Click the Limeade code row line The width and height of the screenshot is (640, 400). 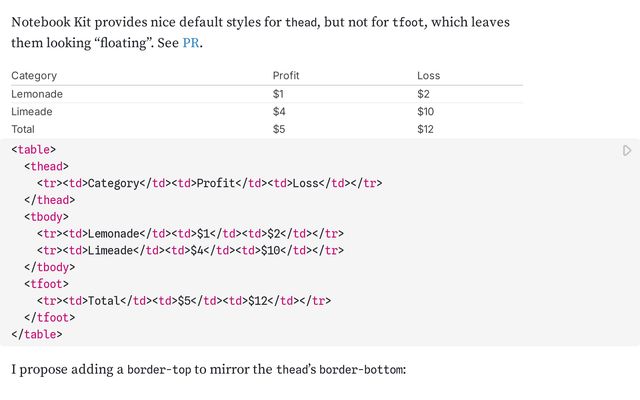pyautogui.click(x=190, y=250)
